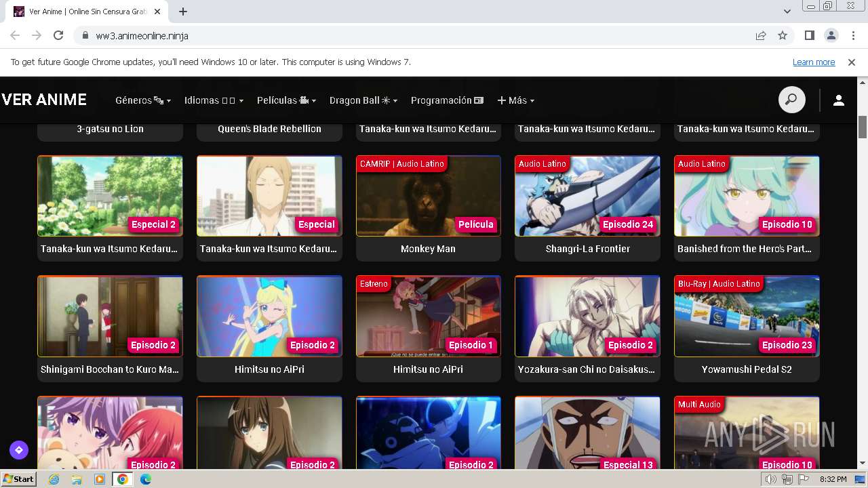Image resolution: width=868 pixels, height=488 pixels.
Task: Click the address bar URL field
Action: point(420,35)
